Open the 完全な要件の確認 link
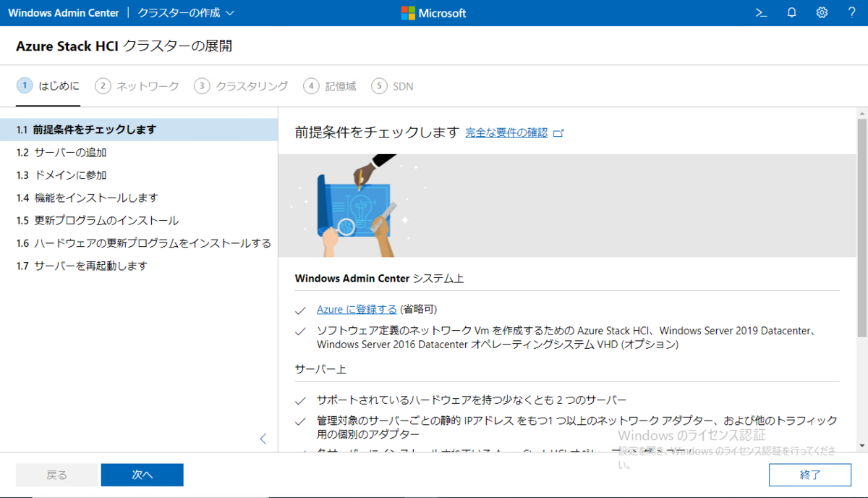 click(x=506, y=133)
